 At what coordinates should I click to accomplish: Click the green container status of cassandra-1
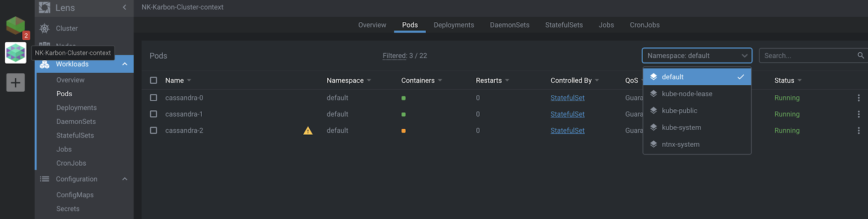(x=404, y=115)
